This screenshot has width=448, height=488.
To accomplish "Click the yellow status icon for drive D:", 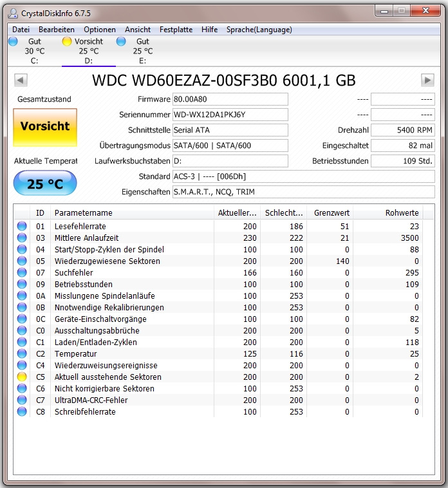I will pyautogui.click(x=67, y=41).
